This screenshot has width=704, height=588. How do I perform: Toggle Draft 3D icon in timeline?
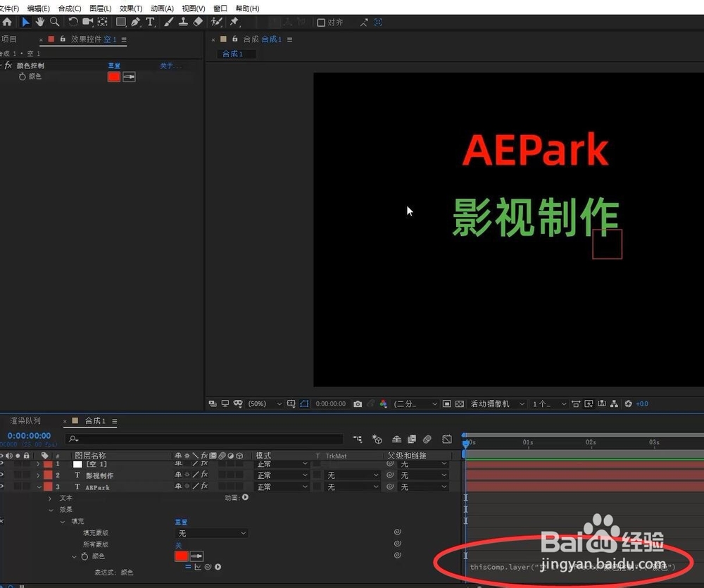click(x=377, y=439)
